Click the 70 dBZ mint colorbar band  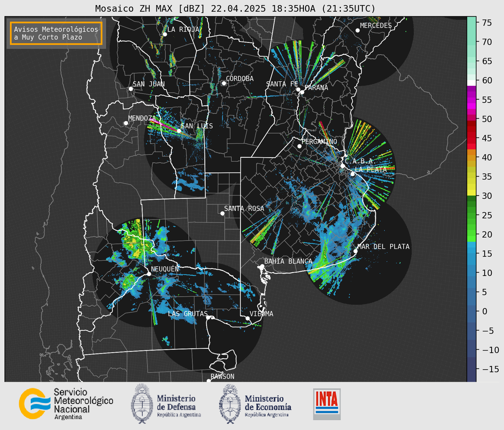(x=471, y=42)
